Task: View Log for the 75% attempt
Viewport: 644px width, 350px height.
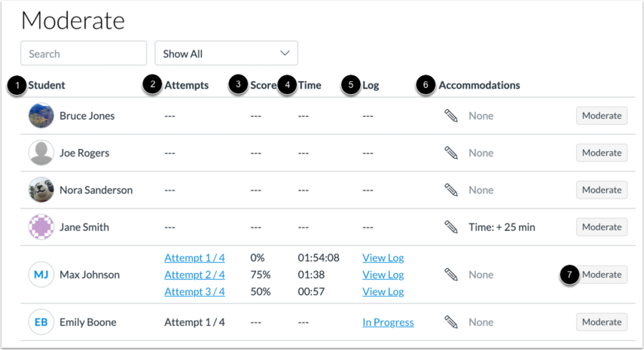Action: click(x=383, y=275)
